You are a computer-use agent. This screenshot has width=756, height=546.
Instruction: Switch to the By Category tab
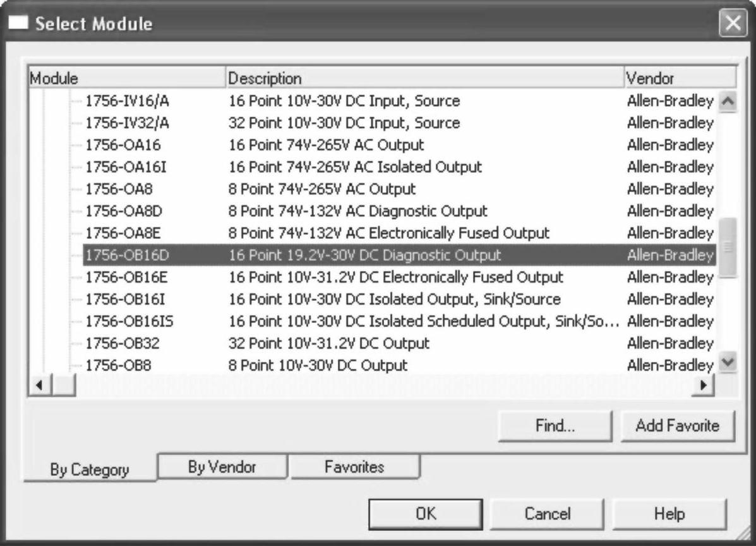click(90, 469)
